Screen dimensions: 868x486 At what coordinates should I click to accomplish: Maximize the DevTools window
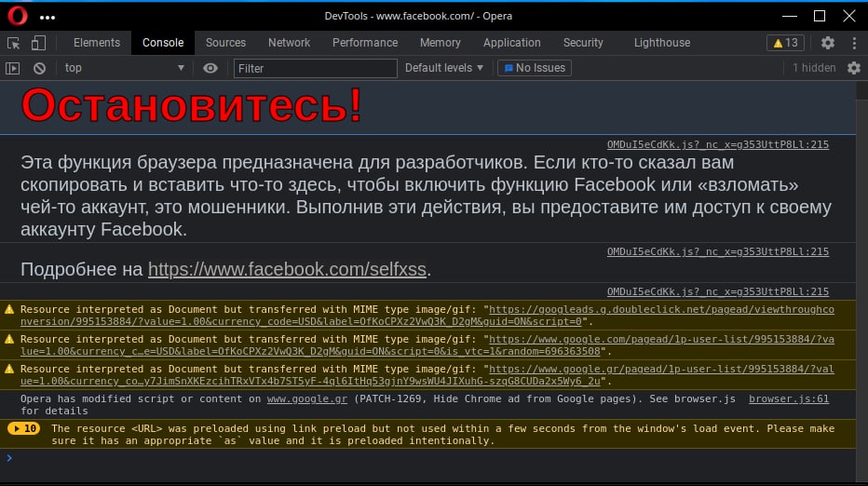[820, 16]
